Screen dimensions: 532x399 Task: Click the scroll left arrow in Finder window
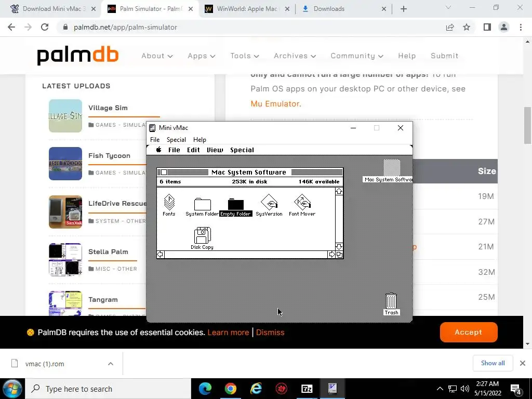161,255
